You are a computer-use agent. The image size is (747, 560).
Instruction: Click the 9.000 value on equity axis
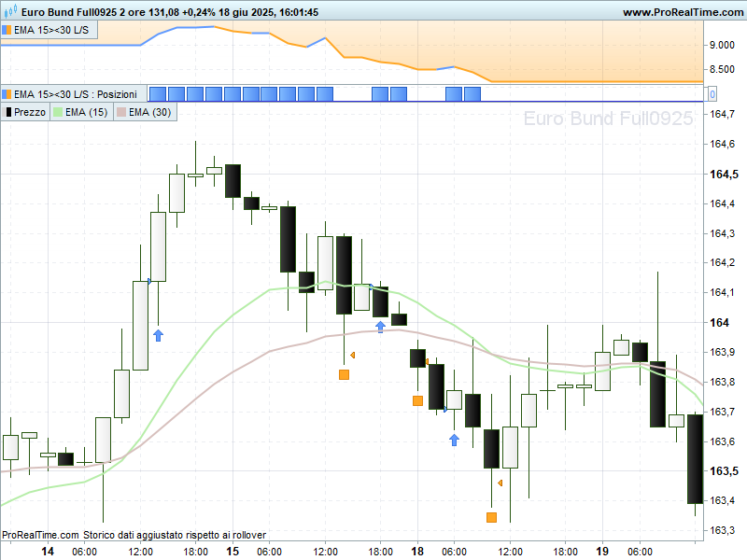[722, 45]
